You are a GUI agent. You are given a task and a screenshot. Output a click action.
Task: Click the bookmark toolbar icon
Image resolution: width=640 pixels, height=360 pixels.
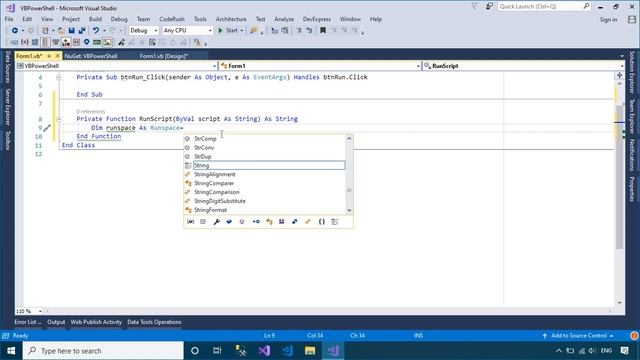pos(323,31)
